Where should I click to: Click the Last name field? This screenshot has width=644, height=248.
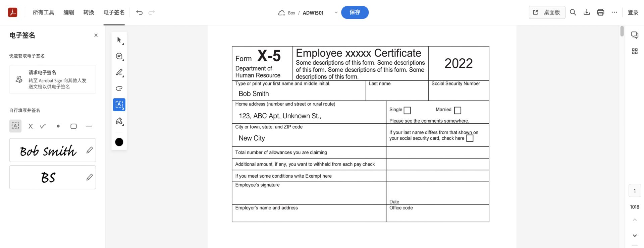(x=397, y=90)
